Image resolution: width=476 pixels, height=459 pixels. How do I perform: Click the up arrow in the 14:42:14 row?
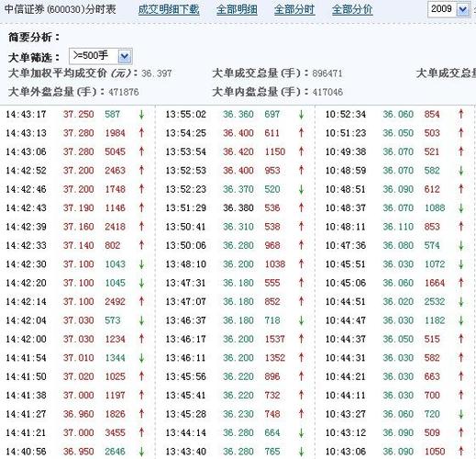click(141, 302)
